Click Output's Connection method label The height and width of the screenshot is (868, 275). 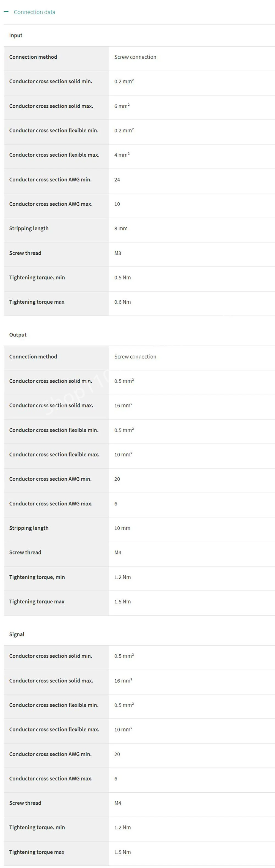tap(33, 357)
